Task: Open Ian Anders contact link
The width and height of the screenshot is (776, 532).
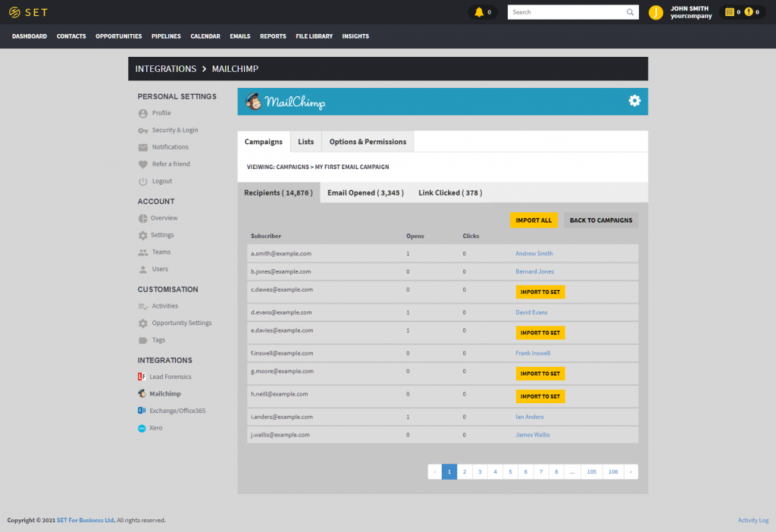Action: tap(529, 417)
